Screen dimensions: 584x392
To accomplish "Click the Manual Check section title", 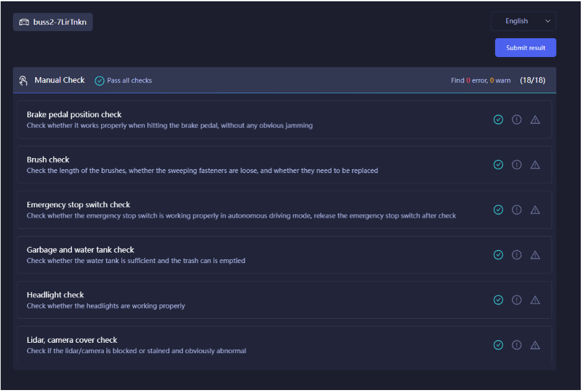I will tap(60, 80).
